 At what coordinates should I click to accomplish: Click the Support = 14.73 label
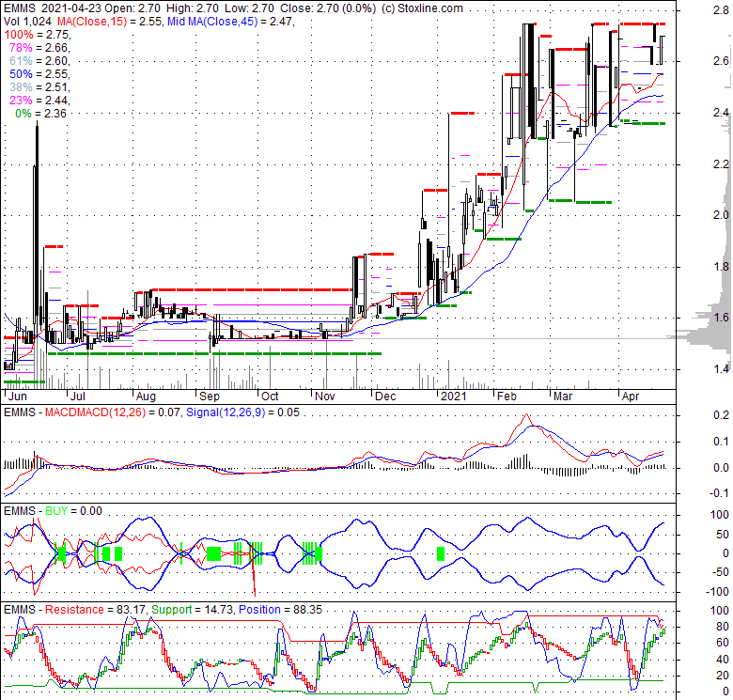pos(193,610)
